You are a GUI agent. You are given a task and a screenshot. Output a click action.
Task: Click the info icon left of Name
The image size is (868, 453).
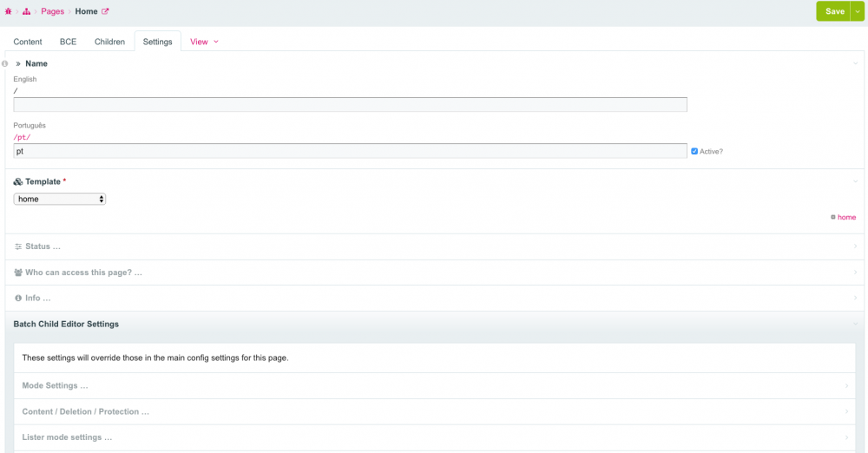tap(5, 63)
